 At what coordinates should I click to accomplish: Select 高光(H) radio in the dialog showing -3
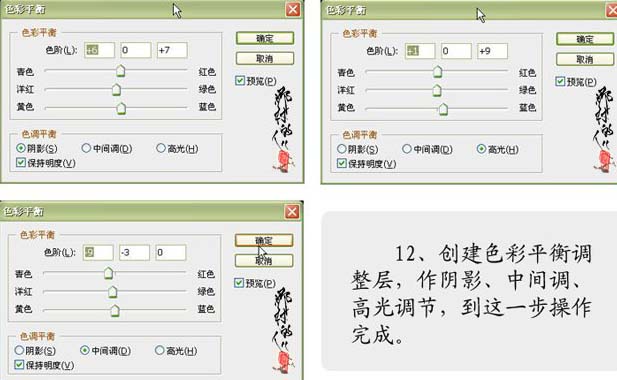point(159,350)
